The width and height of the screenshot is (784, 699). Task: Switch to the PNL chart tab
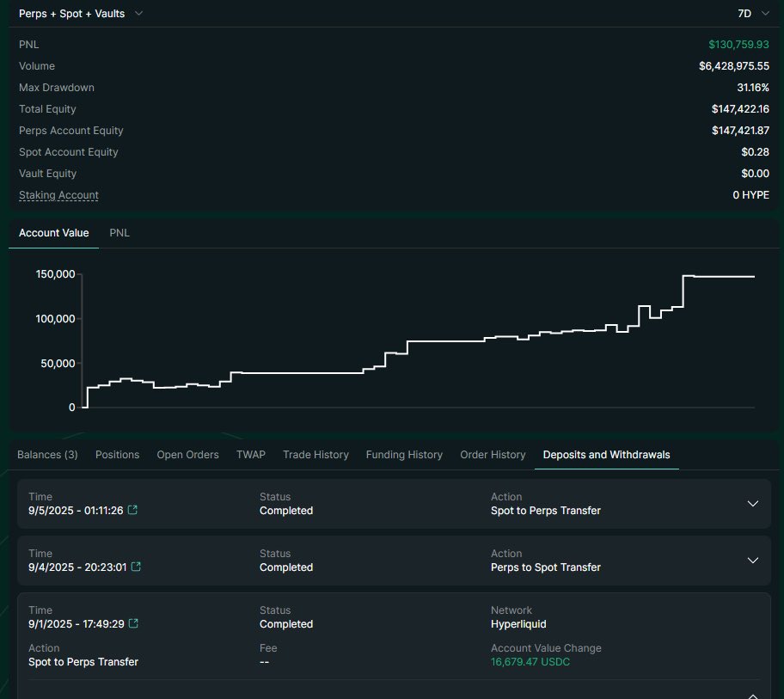click(x=119, y=233)
